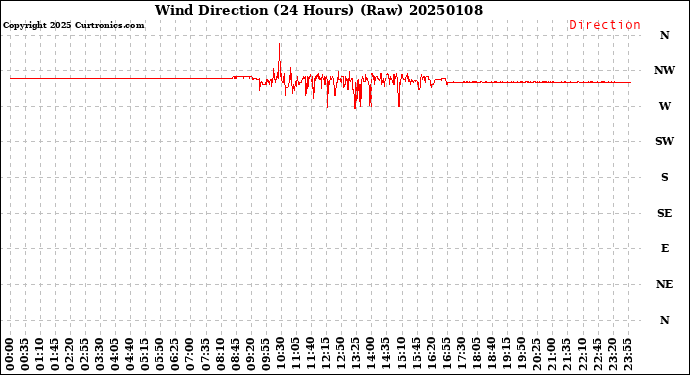Screen dimensions: 690x375
Task: Click the 'W' y-axis label
Action: click(x=664, y=106)
